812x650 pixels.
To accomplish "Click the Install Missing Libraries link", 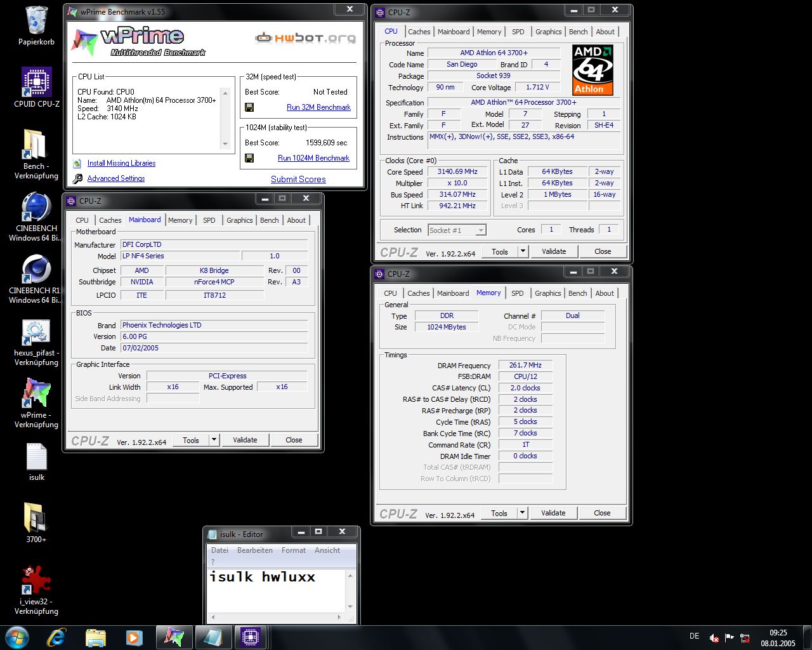I will click(x=121, y=163).
